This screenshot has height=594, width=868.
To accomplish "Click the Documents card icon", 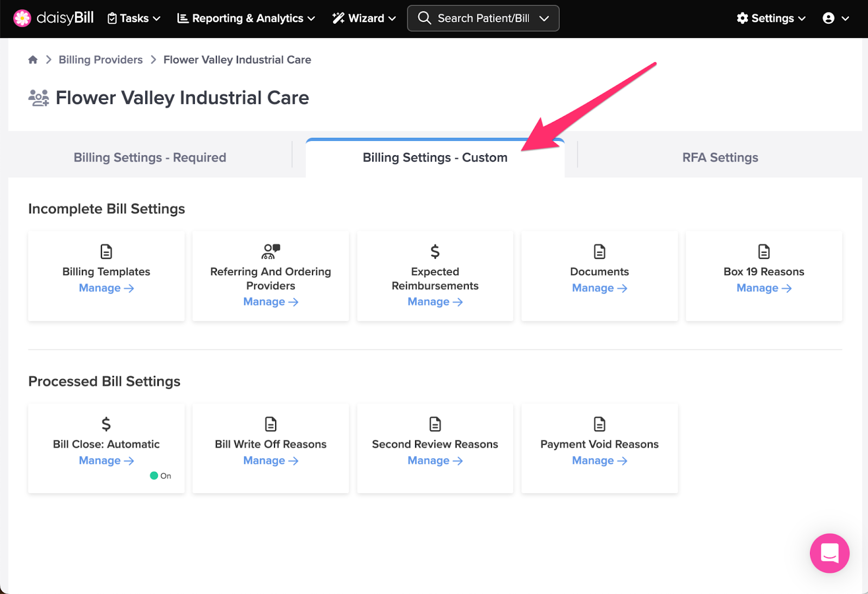I will [x=599, y=252].
